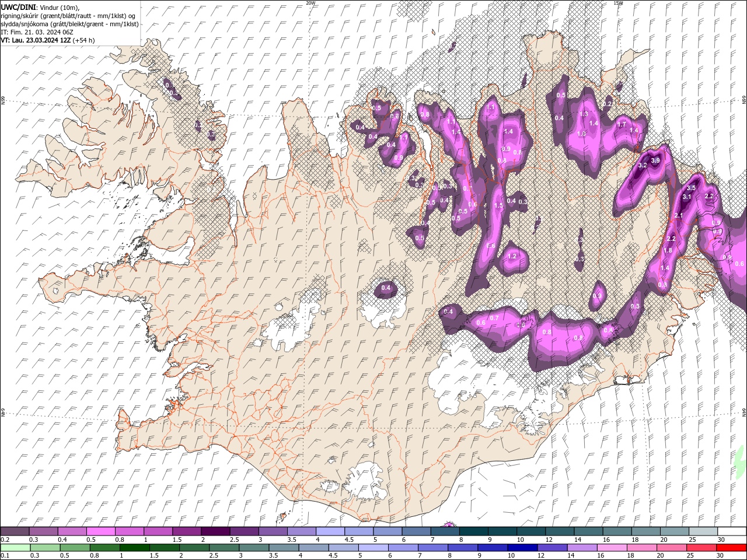Select the dark teal 8 swatch in top legend row
The width and height of the screenshot is (747, 560).
tap(474, 531)
